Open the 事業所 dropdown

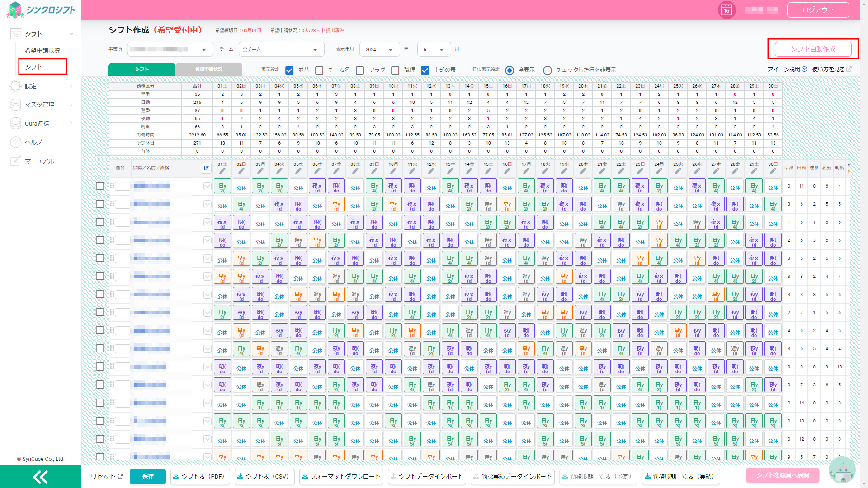(170, 49)
